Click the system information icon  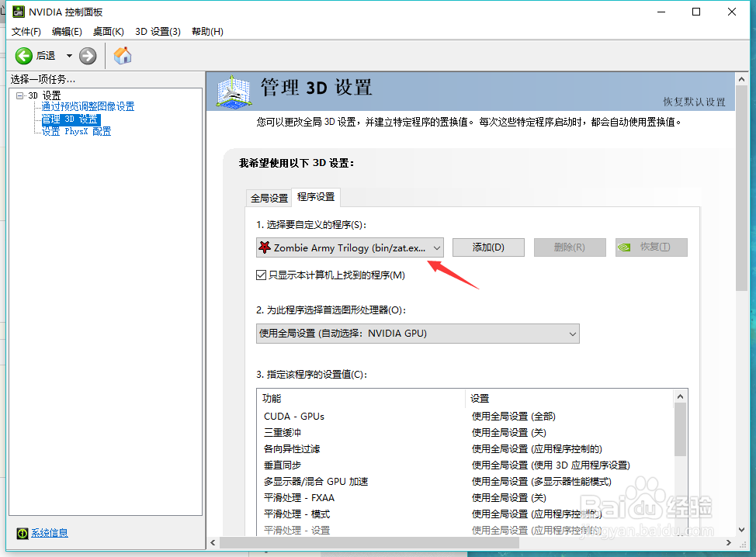pyautogui.click(x=23, y=533)
